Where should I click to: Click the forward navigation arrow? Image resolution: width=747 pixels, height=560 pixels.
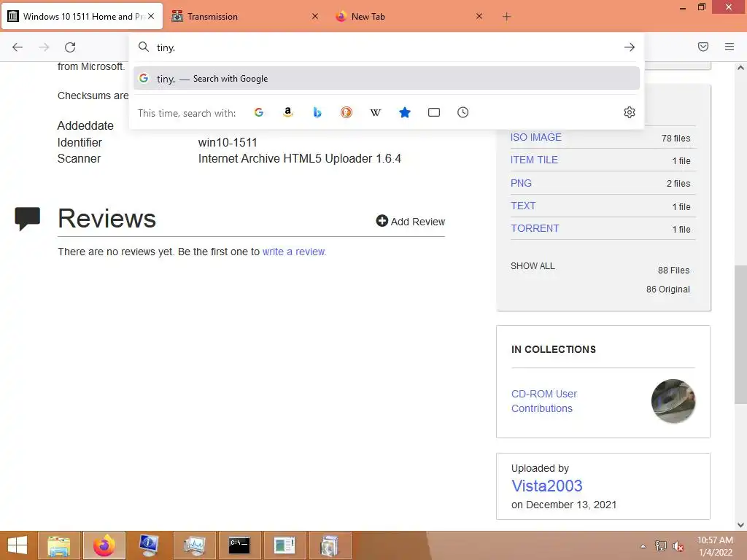pos(44,47)
